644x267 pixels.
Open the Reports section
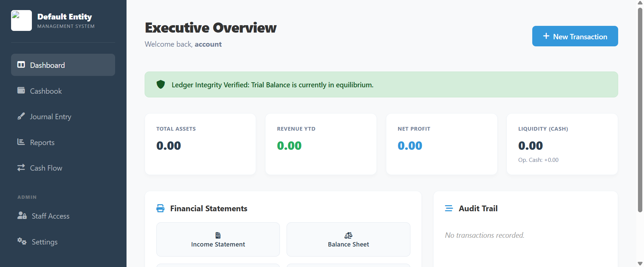[x=63, y=142]
